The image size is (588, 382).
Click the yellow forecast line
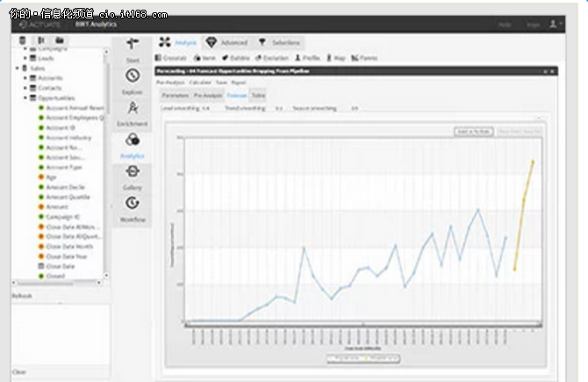click(x=524, y=215)
